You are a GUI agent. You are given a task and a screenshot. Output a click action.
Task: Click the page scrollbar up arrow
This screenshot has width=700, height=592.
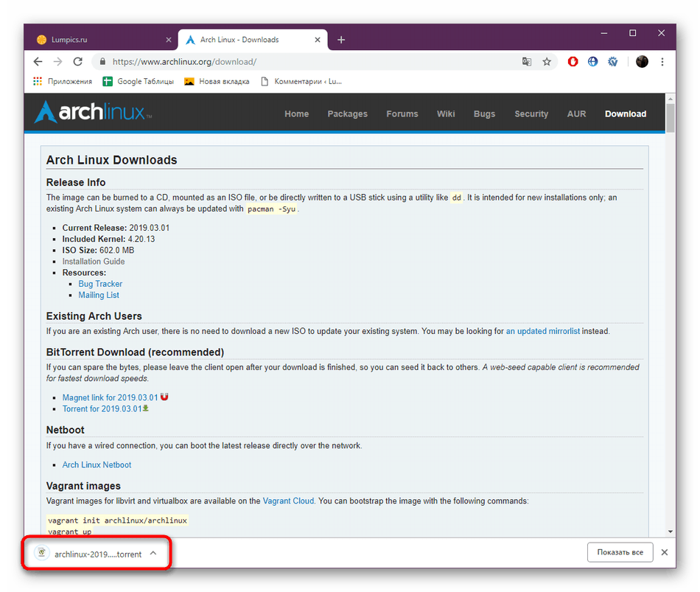tap(670, 98)
